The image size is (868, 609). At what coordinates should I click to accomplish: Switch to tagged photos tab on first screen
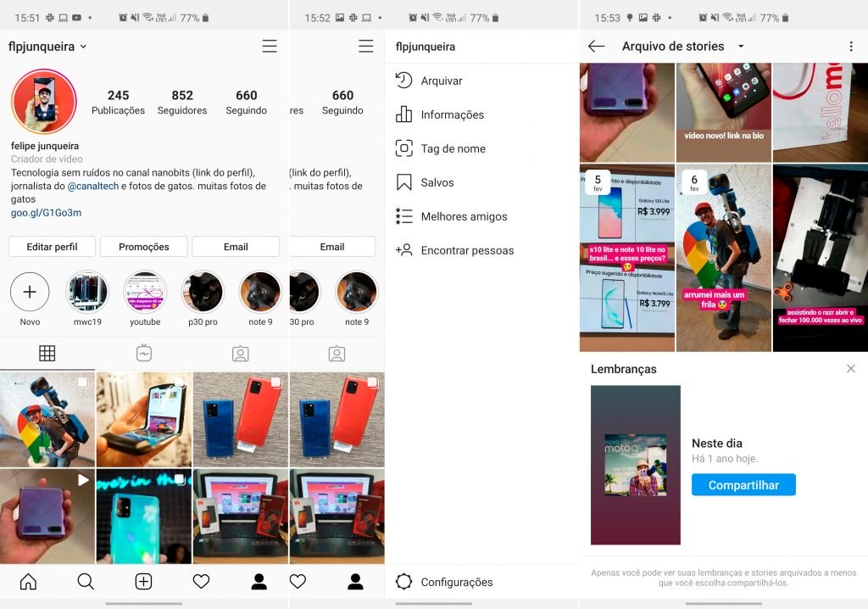point(240,354)
